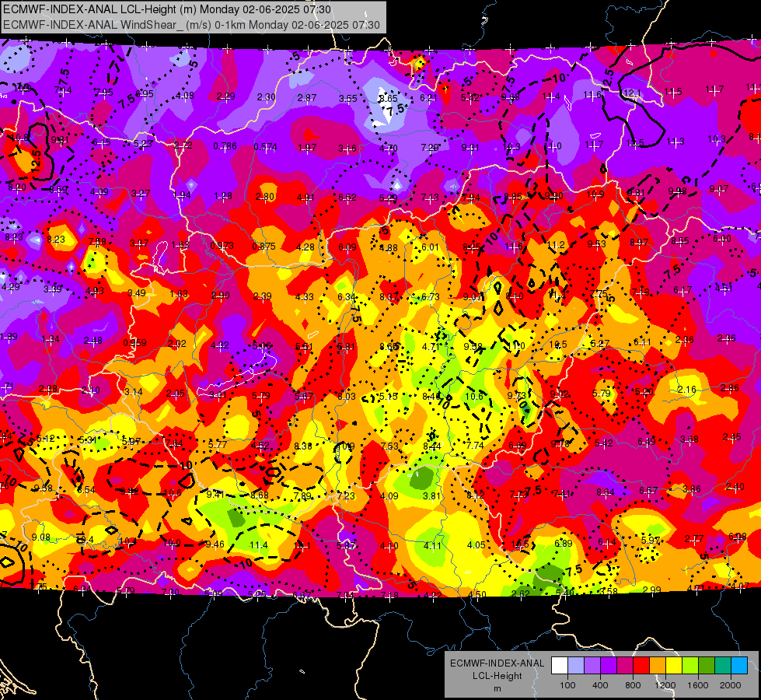Click the wind shear value 0.959
Viewport: 761px width, 700px height.
pyautogui.click(x=134, y=342)
